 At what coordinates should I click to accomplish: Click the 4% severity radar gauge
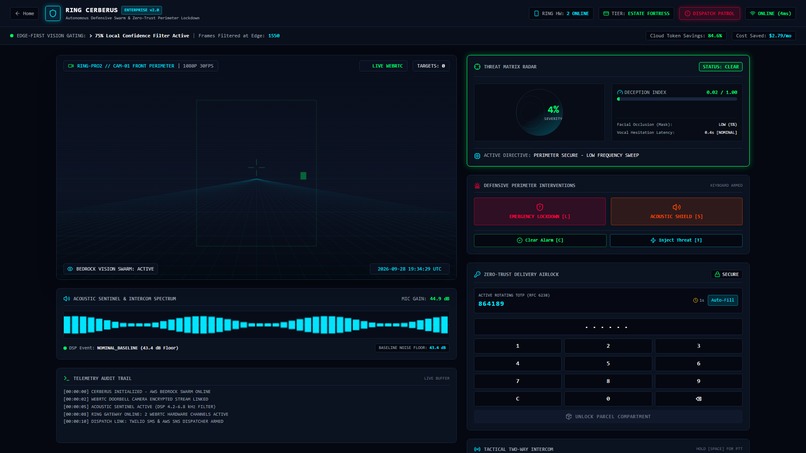click(539, 113)
